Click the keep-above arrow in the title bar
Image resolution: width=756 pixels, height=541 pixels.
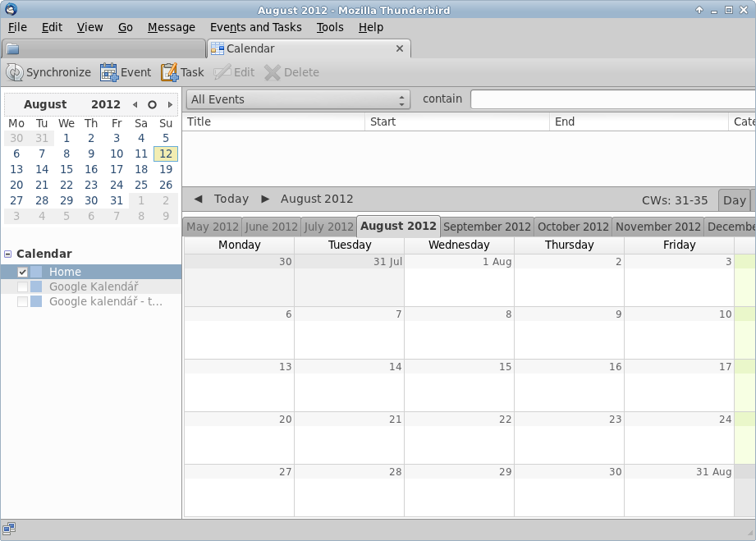pos(699,10)
